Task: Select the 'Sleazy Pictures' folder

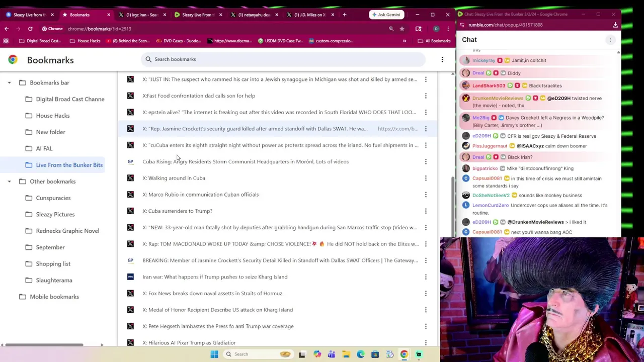Action: pyautogui.click(x=55, y=214)
